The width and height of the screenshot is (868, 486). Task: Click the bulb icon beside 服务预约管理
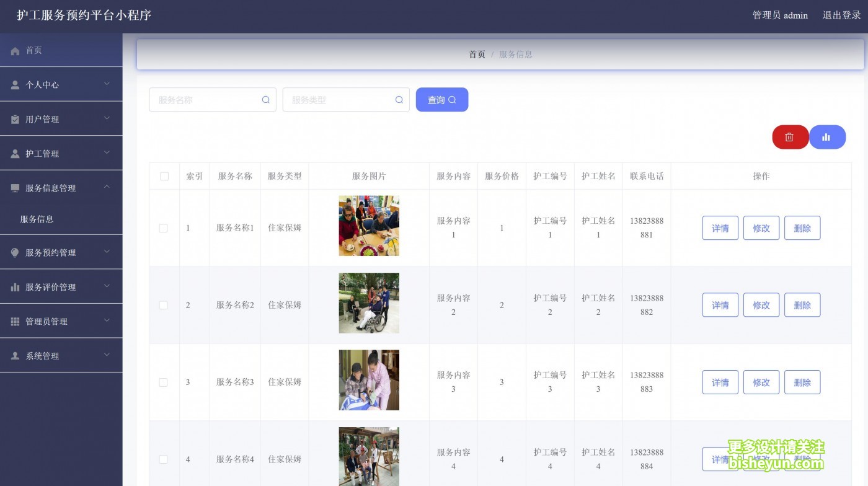pyautogui.click(x=15, y=253)
